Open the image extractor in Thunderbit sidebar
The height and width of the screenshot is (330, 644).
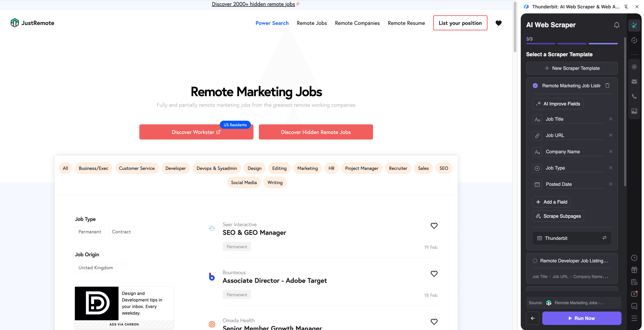[x=634, y=111]
